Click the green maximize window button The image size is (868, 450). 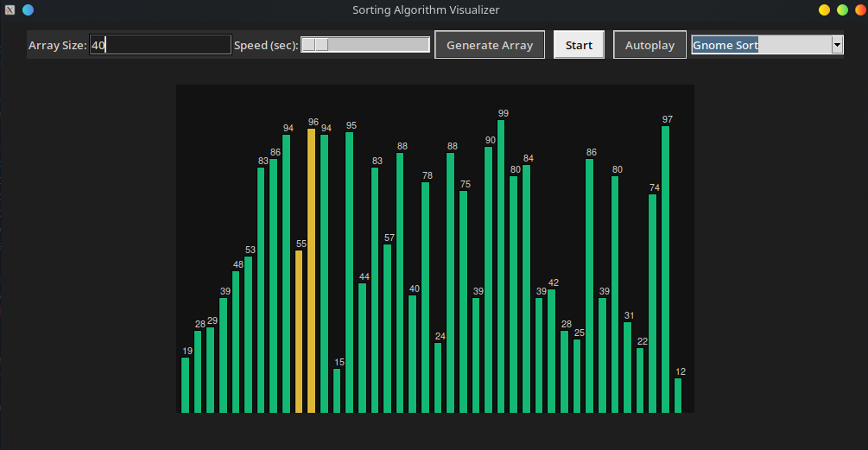tap(843, 10)
